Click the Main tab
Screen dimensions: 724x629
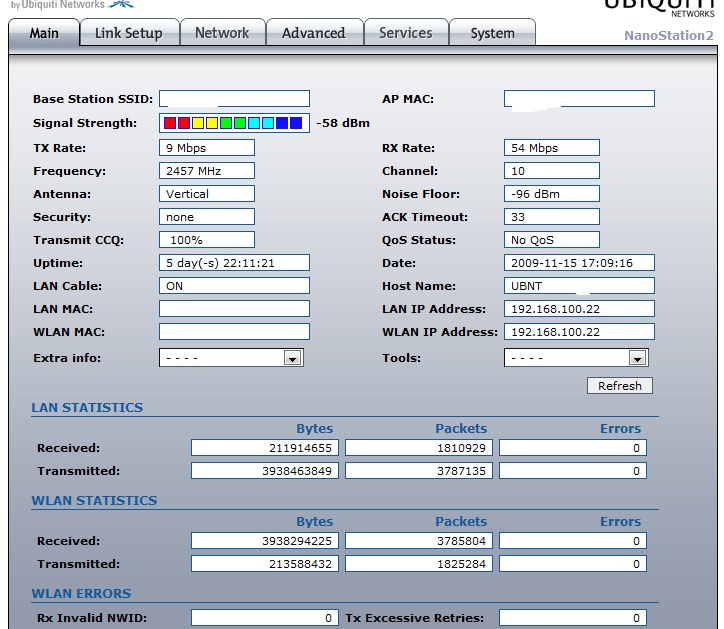pos(44,33)
